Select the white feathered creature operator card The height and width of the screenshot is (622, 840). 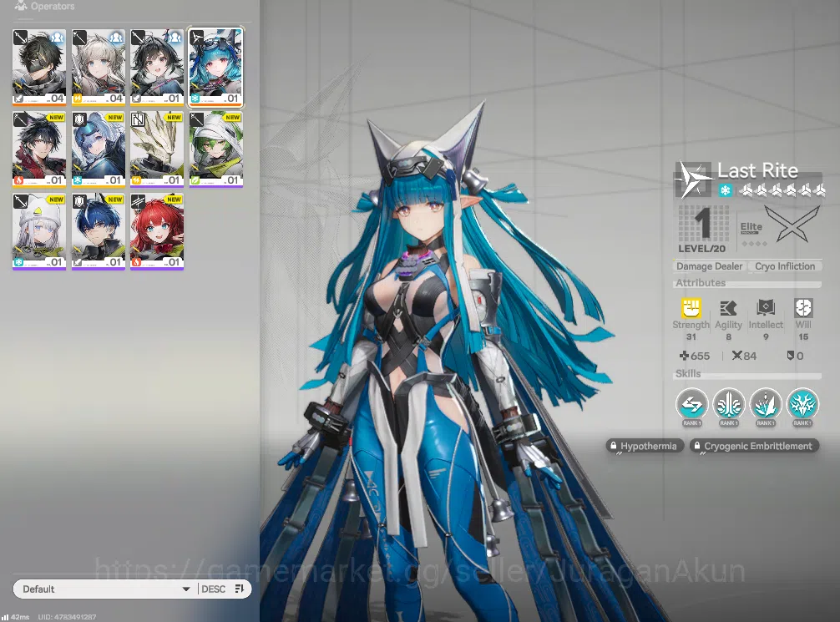[x=157, y=149]
